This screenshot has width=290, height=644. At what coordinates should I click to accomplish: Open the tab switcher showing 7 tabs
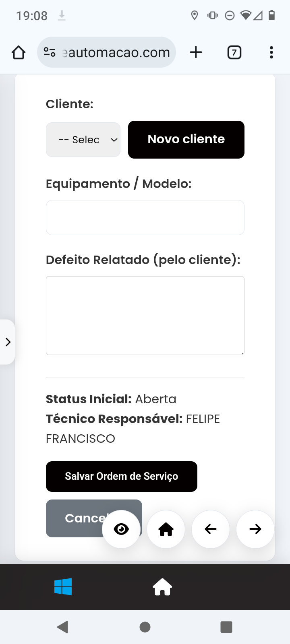(234, 52)
